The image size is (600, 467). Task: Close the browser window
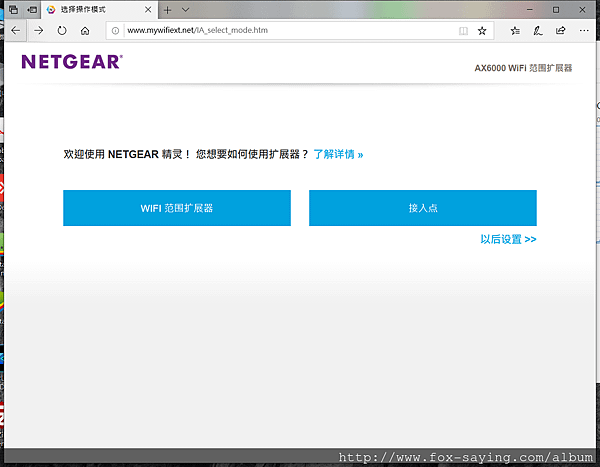[x=582, y=10]
